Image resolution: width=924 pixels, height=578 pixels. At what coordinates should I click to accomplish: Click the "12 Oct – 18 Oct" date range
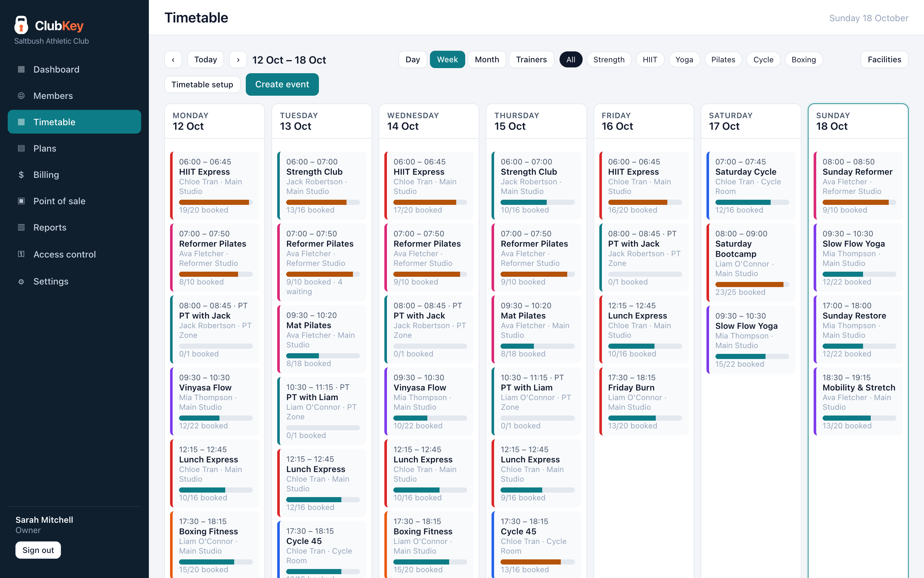click(289, 60)
